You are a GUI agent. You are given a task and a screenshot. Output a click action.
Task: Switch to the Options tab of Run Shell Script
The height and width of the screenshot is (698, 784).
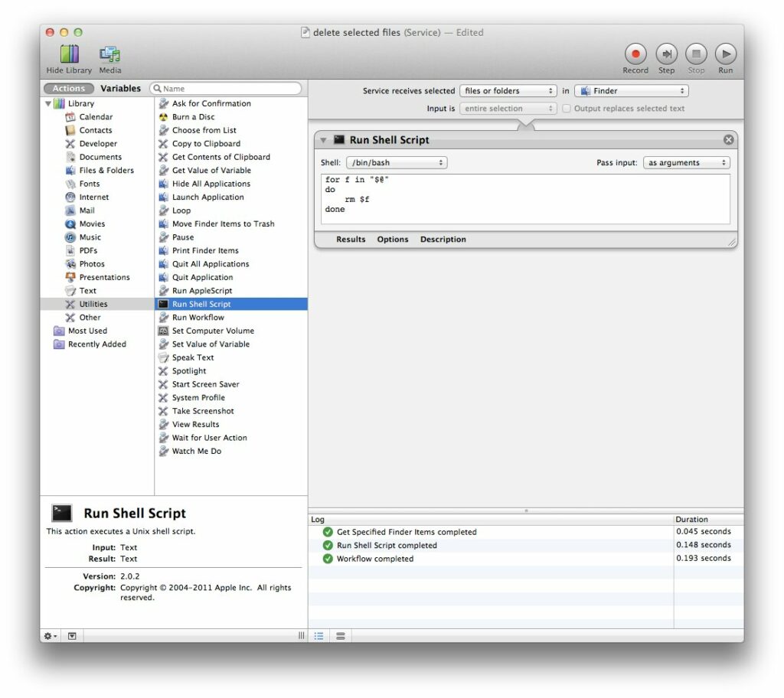(392, 239)
